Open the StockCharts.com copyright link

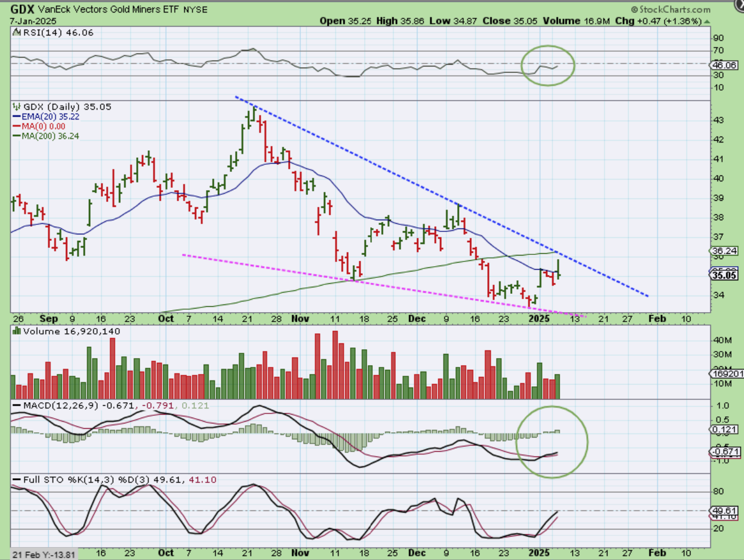[x=670, y=9]
